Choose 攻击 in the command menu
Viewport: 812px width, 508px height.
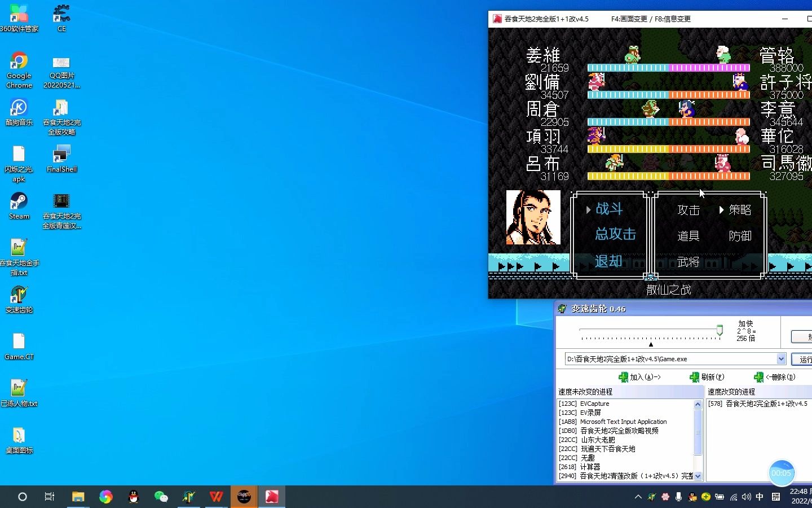coord(688,210)
